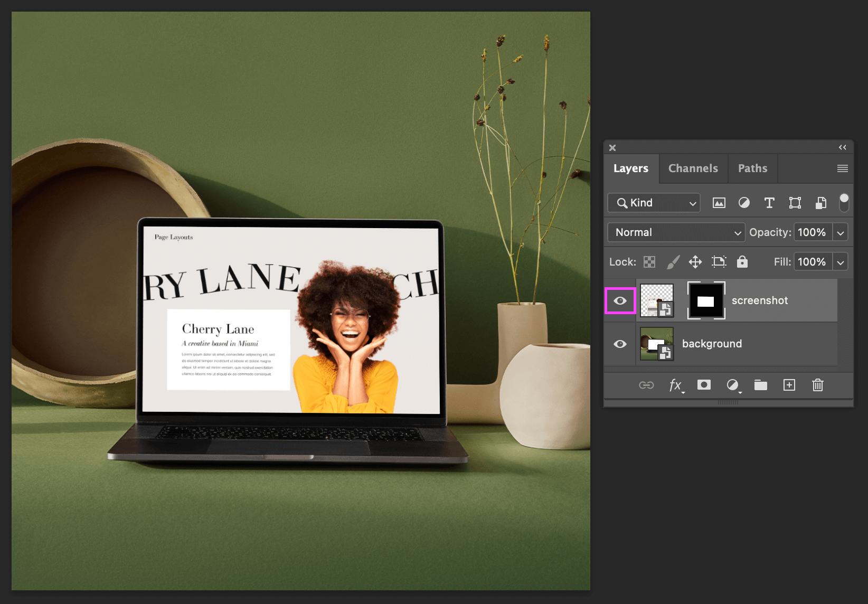
Task: Switch to the Channels tab
Action: 693,168
